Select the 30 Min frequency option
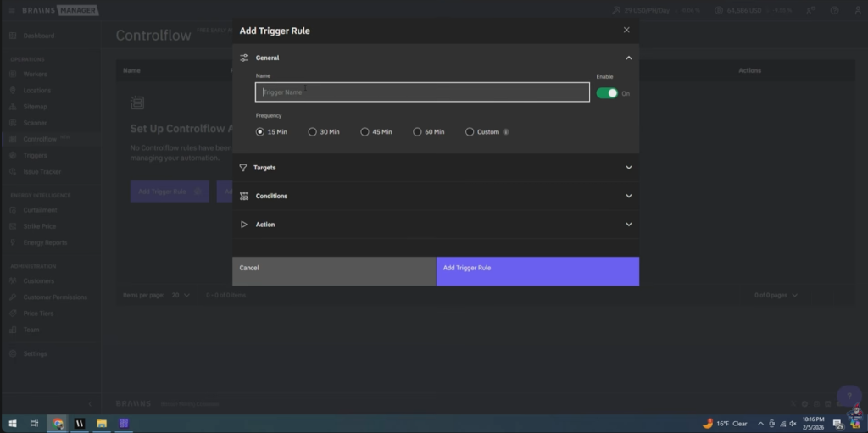This screenshot has width=868, height=433. pyautogui.click(x=313, y=132)
